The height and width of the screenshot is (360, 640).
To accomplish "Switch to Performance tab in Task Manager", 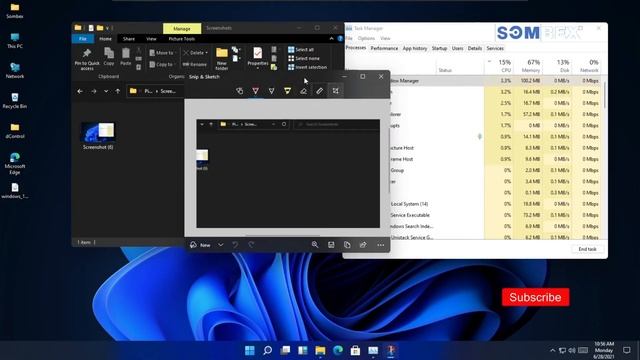I will click(x=384, y=48).
